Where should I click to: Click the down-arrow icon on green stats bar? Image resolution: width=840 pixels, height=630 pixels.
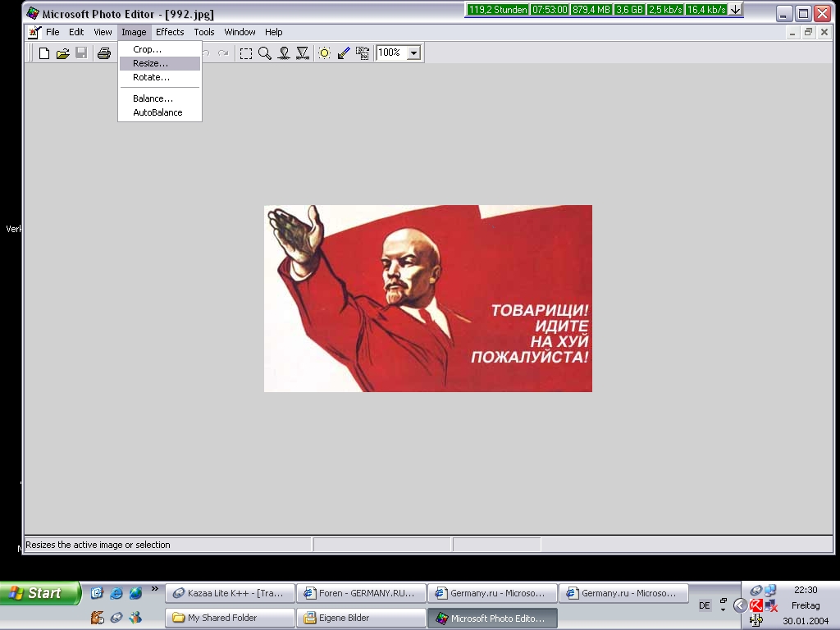click(736, 10)
